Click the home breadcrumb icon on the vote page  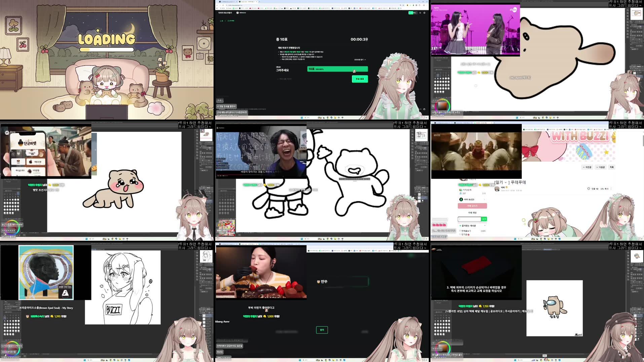222,21
